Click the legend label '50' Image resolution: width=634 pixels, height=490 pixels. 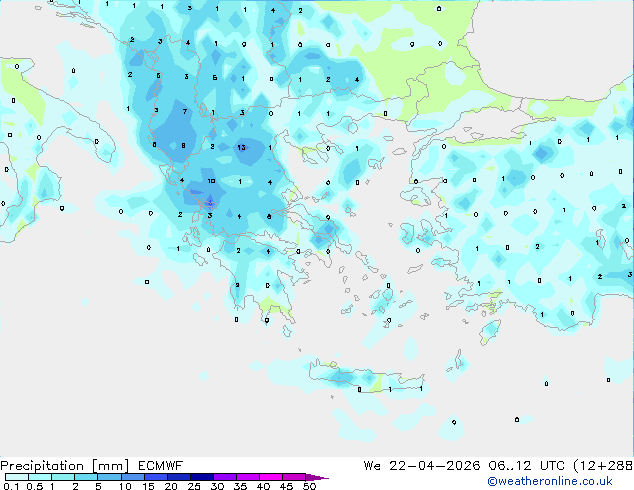[x=309, y=486]
